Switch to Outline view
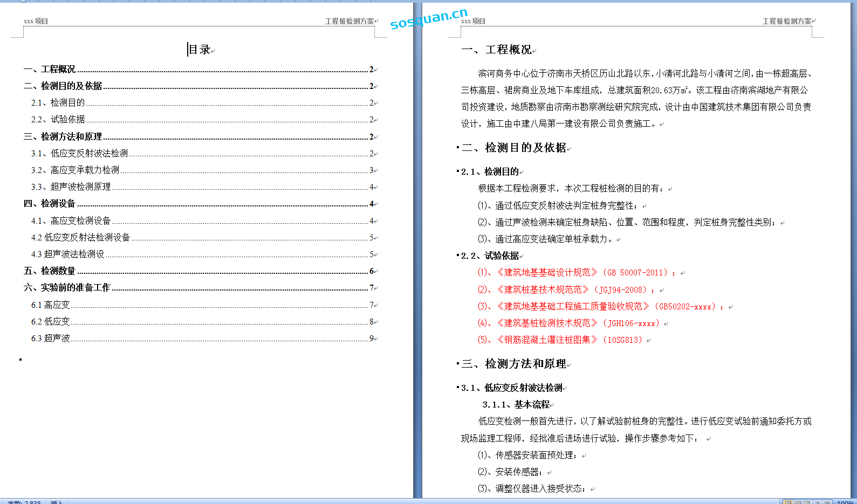This screenshot has width=857, height=504. [x=817, y=502]
